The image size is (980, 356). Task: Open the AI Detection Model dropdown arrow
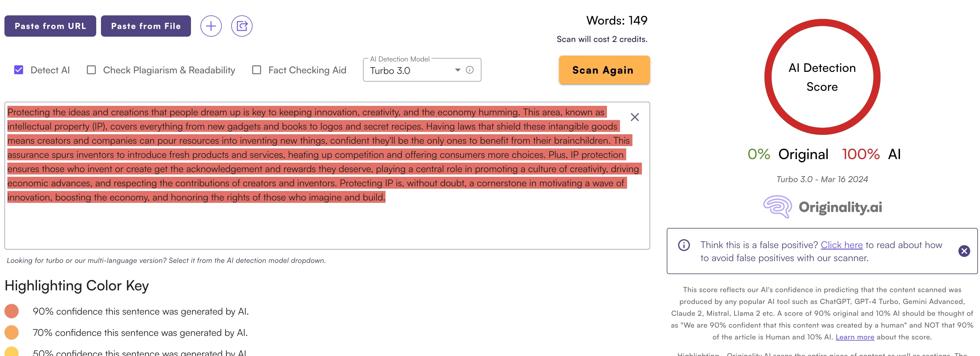pos(458,70)
